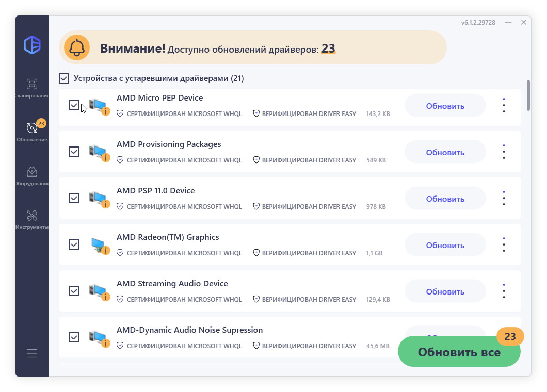Click the green Обновить все button
Image resolution: width=547 pixels, height=392 pixels.
[459, 352]
